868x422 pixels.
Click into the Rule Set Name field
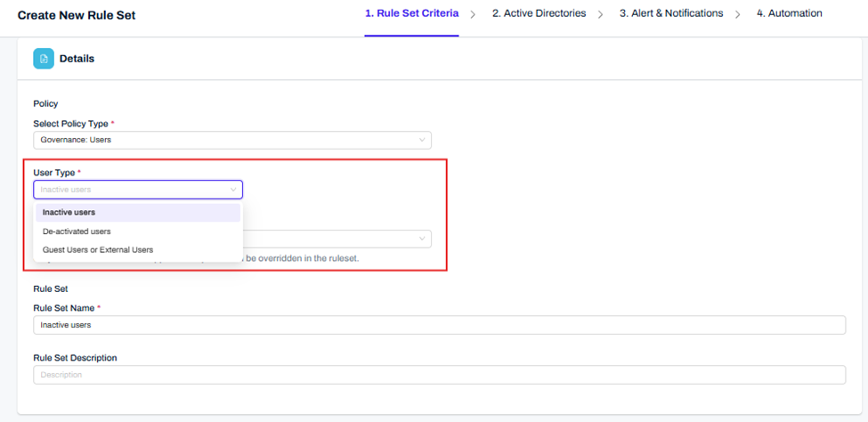439,325
